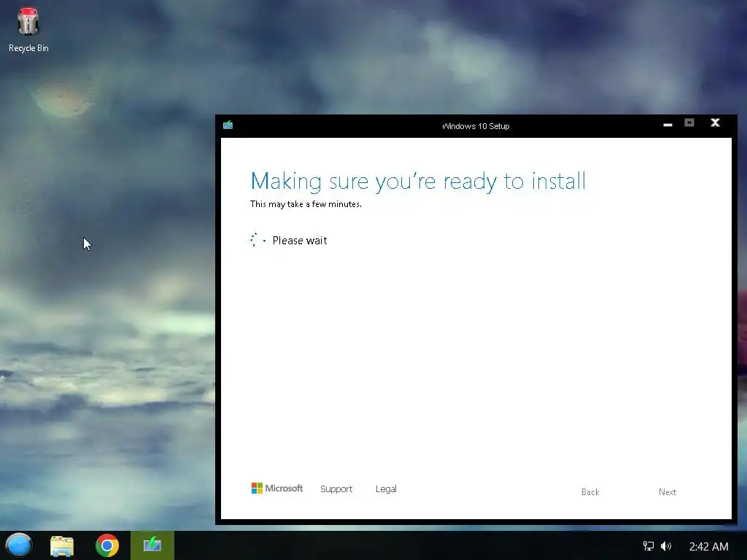Maximize the Windows 10 Setup window
The image size is (747, 560).
pyautogui.click(x=689, y=122)
